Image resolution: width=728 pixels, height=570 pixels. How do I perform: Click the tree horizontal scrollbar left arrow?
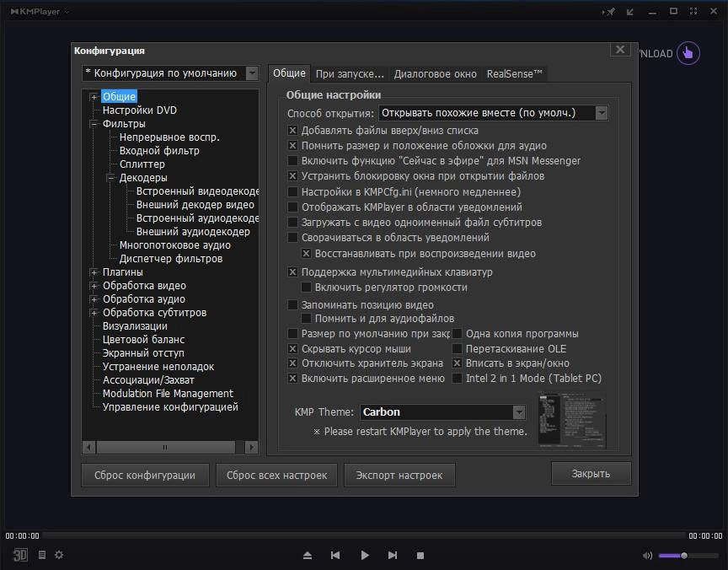tap(89, 448)
